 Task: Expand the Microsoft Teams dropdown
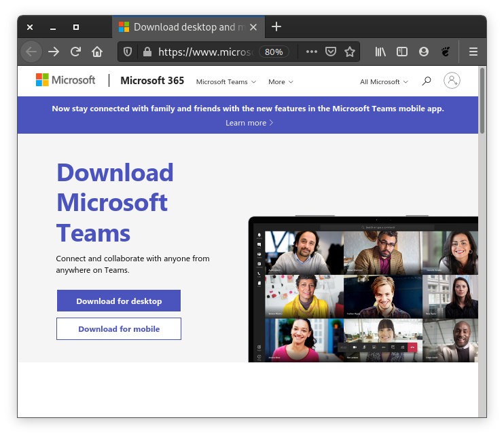tap(226, 82)
